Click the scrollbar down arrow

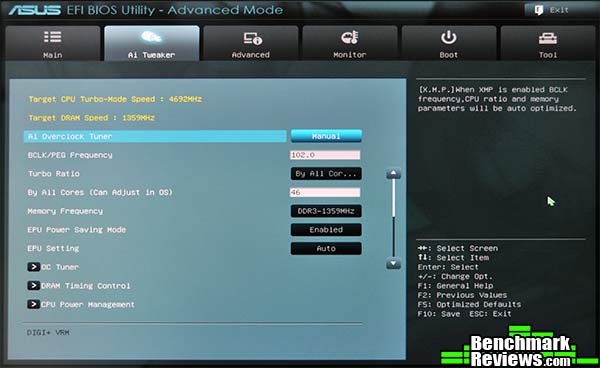(x=393, y=264)
